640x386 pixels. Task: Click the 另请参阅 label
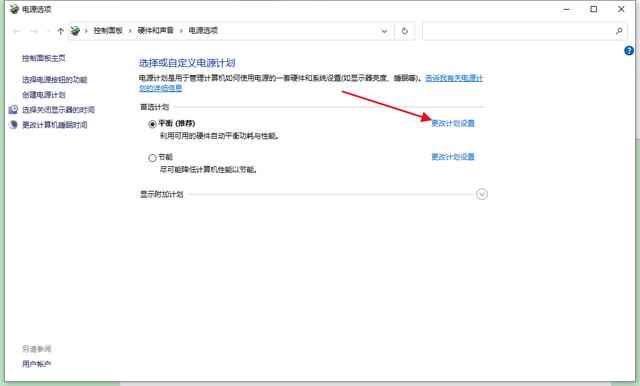click(x=36, y=349)
